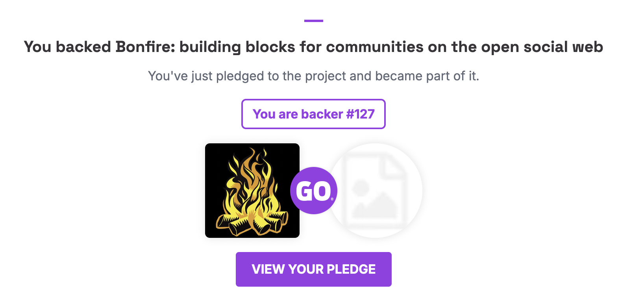Click the short purple divider line
Viewport: 644px width, 304px height.
(x=313, y=21)
